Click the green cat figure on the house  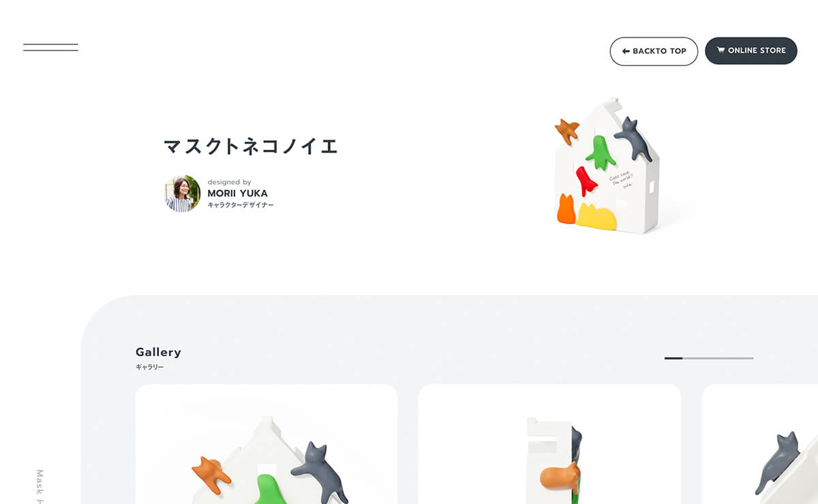[601, 152]
